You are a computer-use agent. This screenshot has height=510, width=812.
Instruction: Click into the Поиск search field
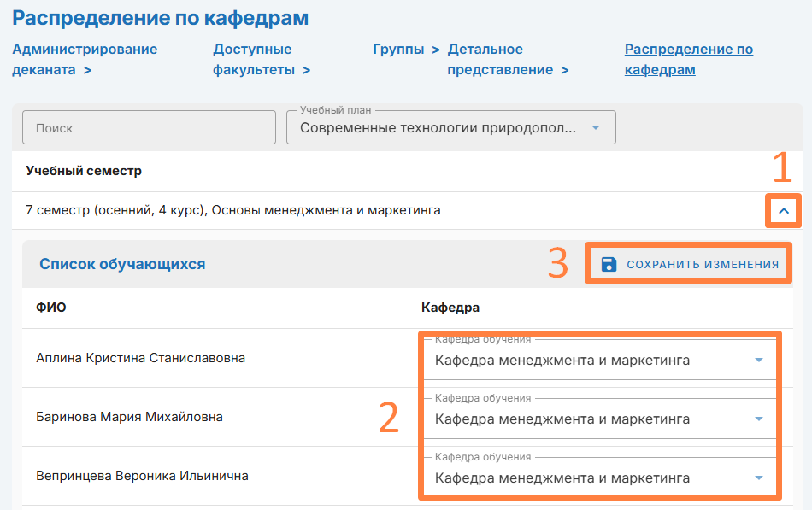pyautogui.click(x=149, y=128)
